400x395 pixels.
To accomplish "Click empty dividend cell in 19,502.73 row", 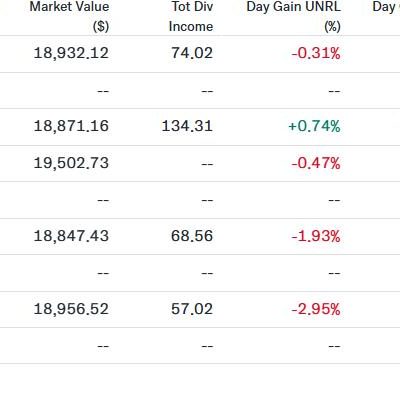I will click(x=207, y=164).
